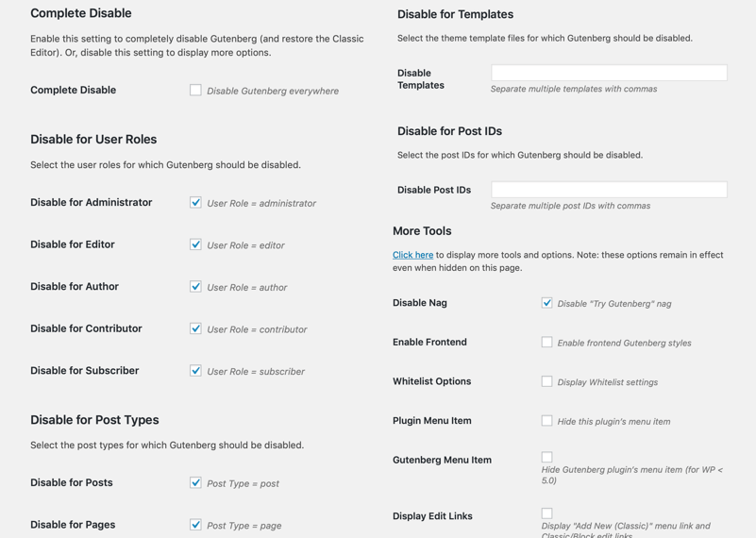
Task: Uncheck Disable for Administrator checkbox
Action: [x=195, y=203]
